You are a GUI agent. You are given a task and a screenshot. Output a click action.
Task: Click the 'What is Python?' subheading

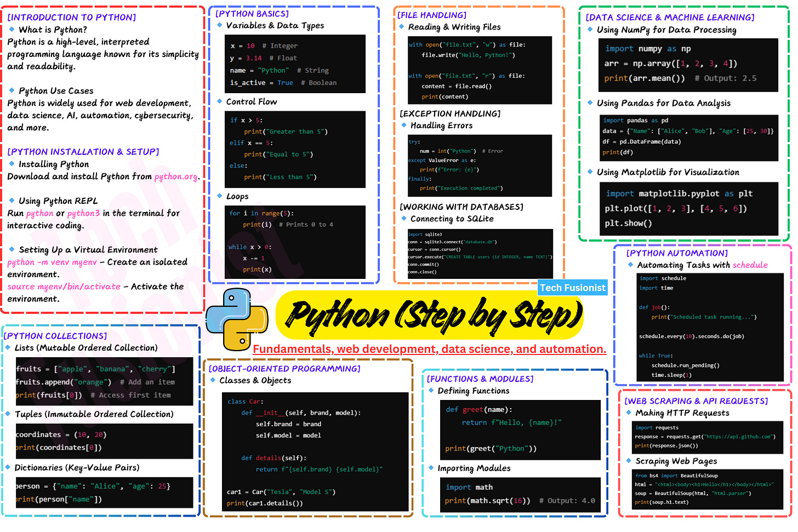53,30
